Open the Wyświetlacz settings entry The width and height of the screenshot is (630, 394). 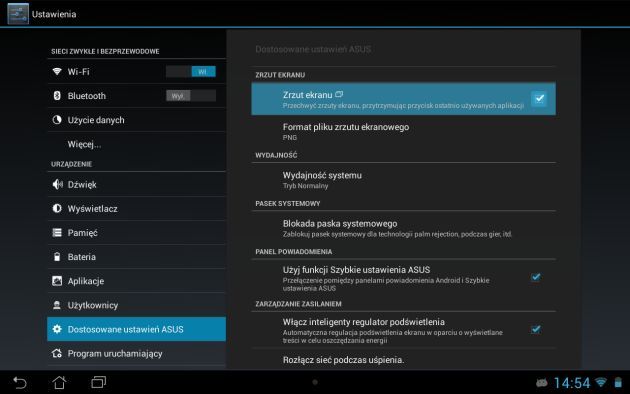coord(136,208)
